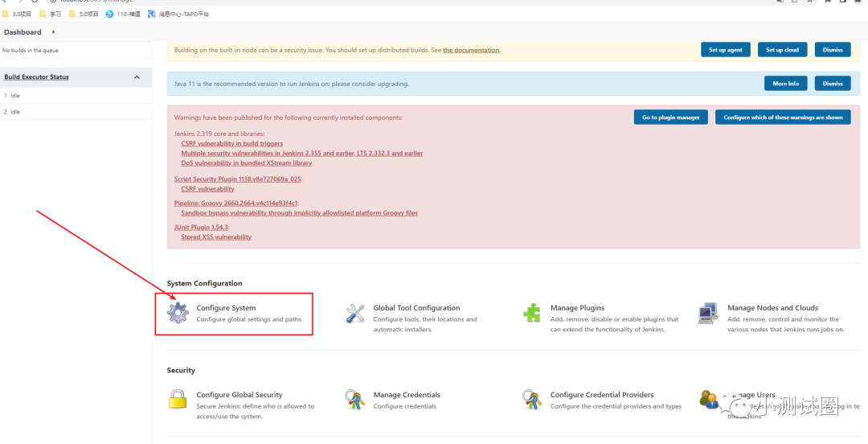Open the Build Executor Status link

point(36,77)
